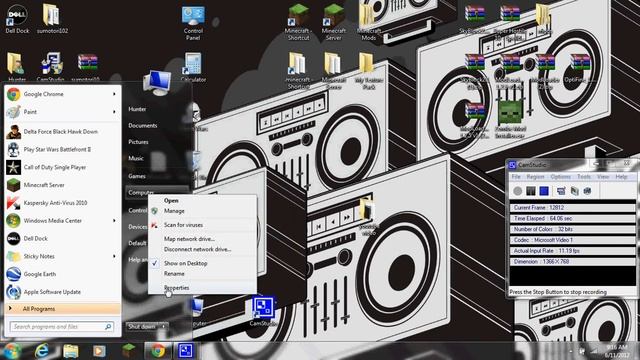
Task: Select Open in the Computer context menu
Action: click(202, 200)
